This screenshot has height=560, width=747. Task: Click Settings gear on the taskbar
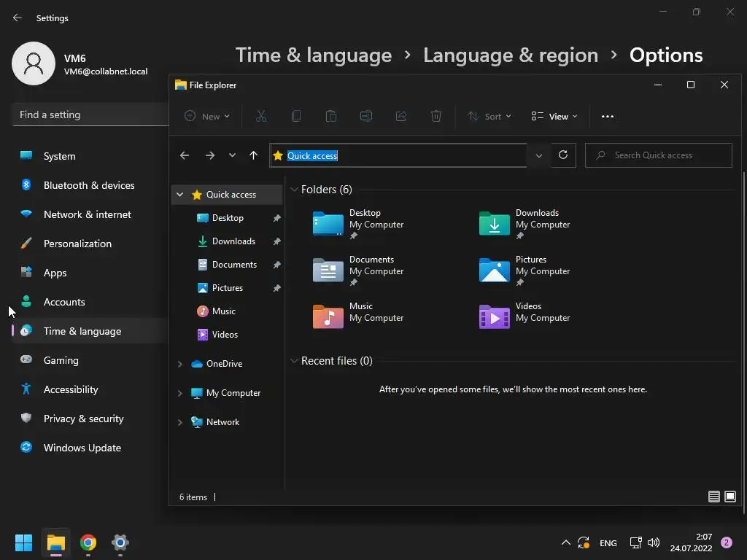(x=120, y=542)
